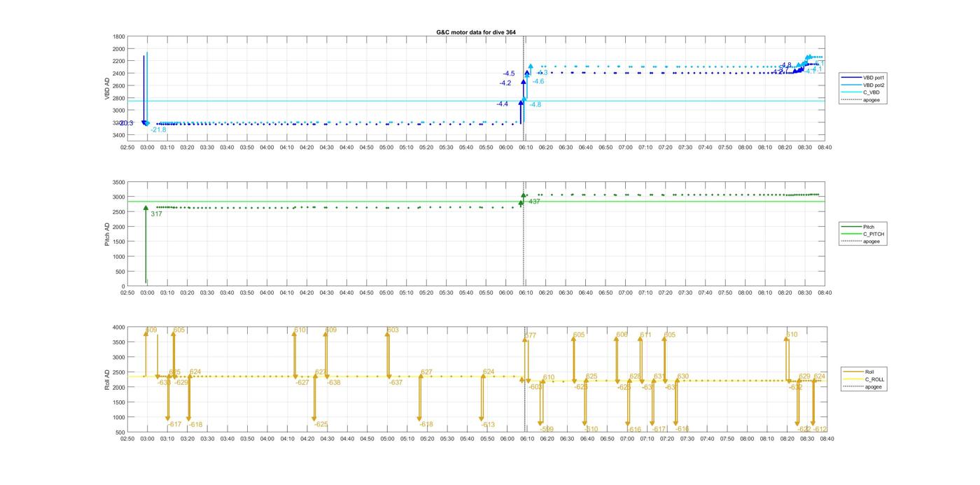Click the title 'G&C motor data for dive 364'
The image size is (980, 485).
click(x=476, y=32)
